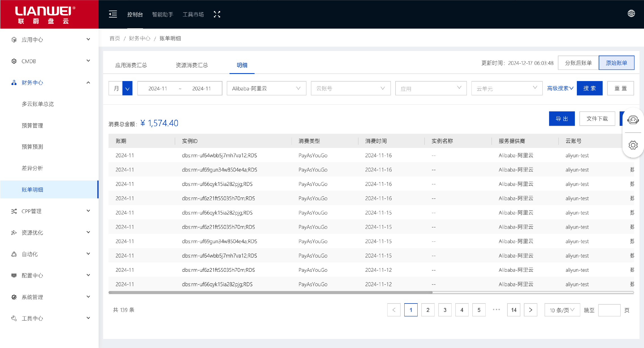Open the floating settings gear icon
The height and width of the screenshot is (348, 644).
[633, 145]
